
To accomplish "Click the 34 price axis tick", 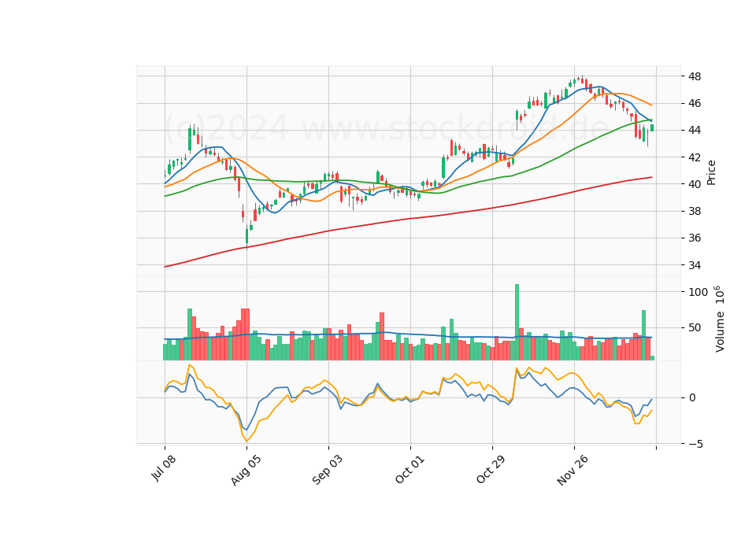I will (x=695, y=265).
